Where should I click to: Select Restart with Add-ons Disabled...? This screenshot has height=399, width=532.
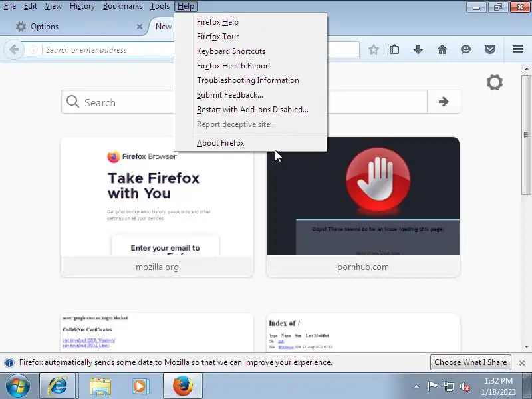pyautogui.click(x=251, y=109)
